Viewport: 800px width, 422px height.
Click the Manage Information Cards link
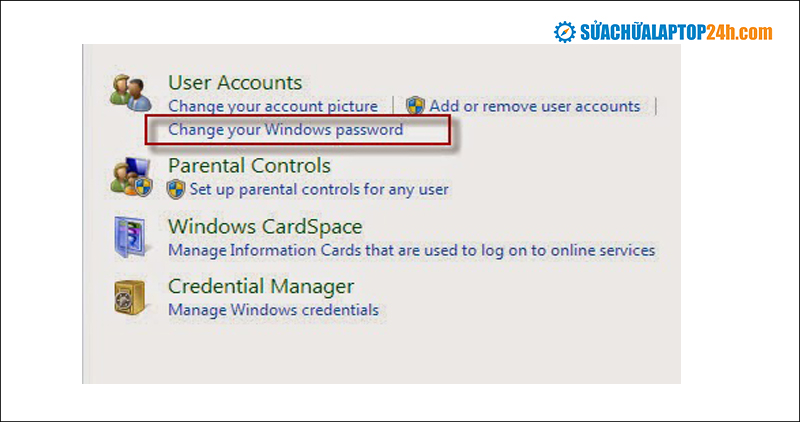point(411,250)
